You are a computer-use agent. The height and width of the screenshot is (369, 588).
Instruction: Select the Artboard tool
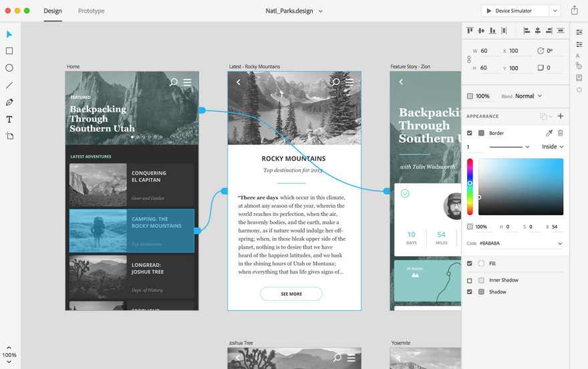(9, 136)
